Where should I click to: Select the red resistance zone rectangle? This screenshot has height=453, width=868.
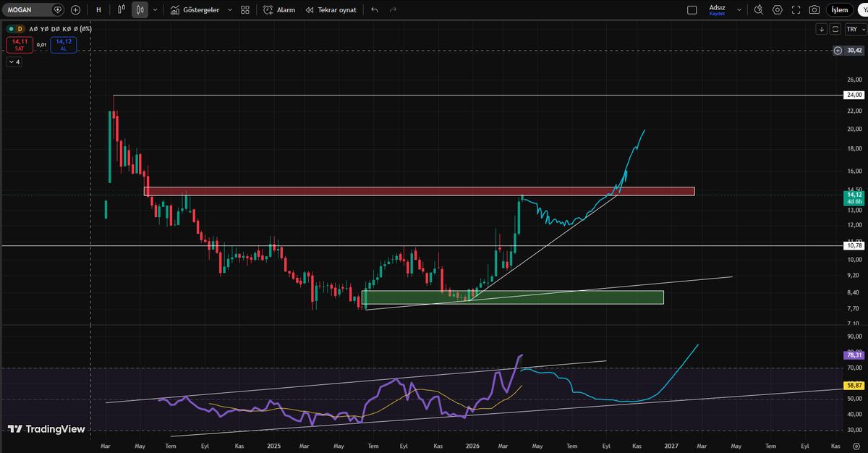(x=420, y=191)
